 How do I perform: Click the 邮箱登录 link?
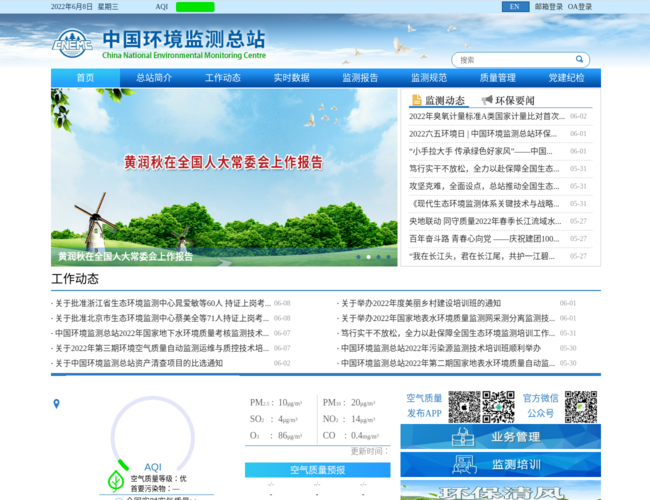coord(549,7)
